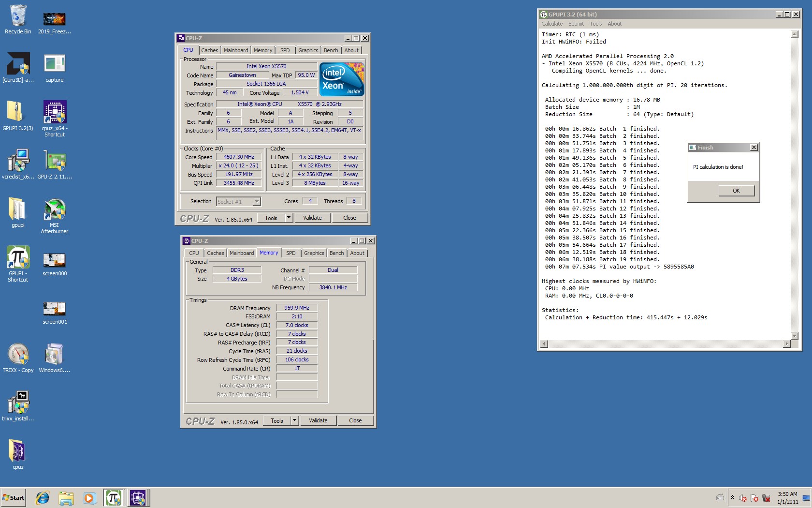Switch to Memory tab in upper CPU-Z

click(x=263, y=50)
